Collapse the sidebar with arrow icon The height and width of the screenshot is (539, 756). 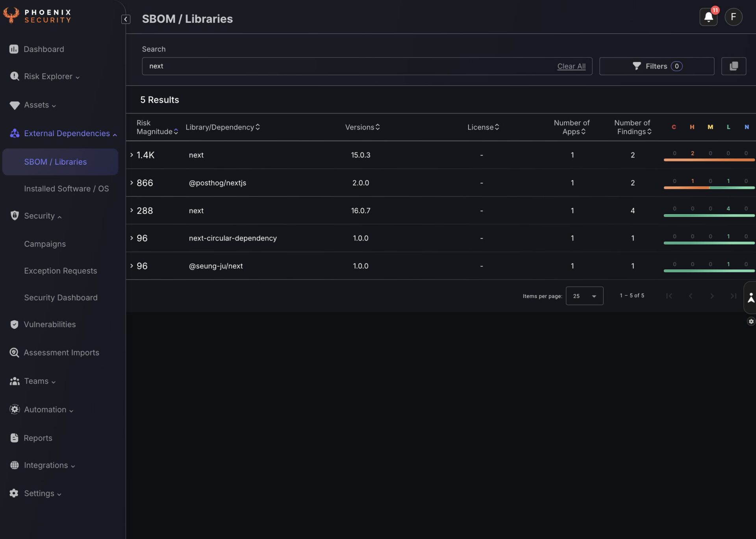click(126, 19)
